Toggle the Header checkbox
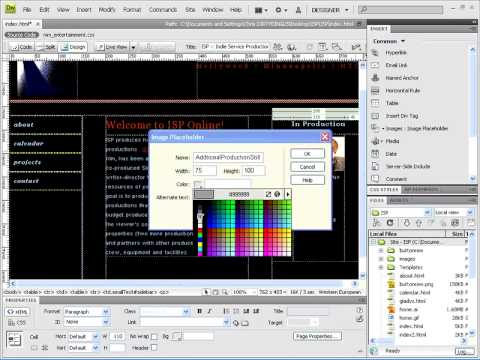 (x=154, y=348)
